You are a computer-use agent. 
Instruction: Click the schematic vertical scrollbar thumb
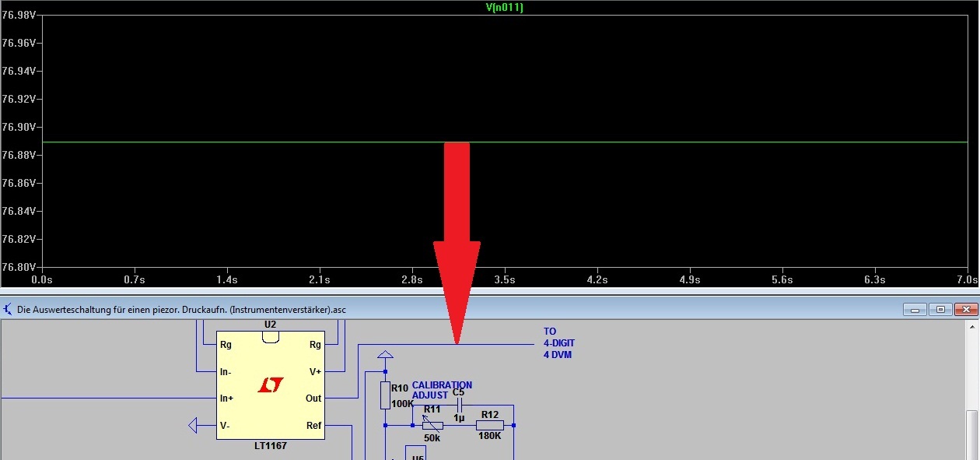[x=972, y=434]
